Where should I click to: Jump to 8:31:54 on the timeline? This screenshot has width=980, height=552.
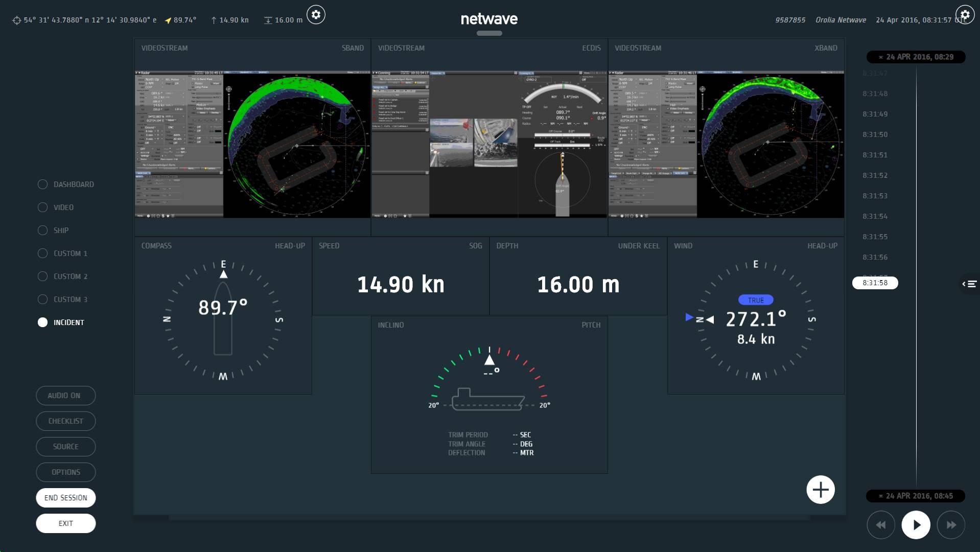tap(875, 216)
